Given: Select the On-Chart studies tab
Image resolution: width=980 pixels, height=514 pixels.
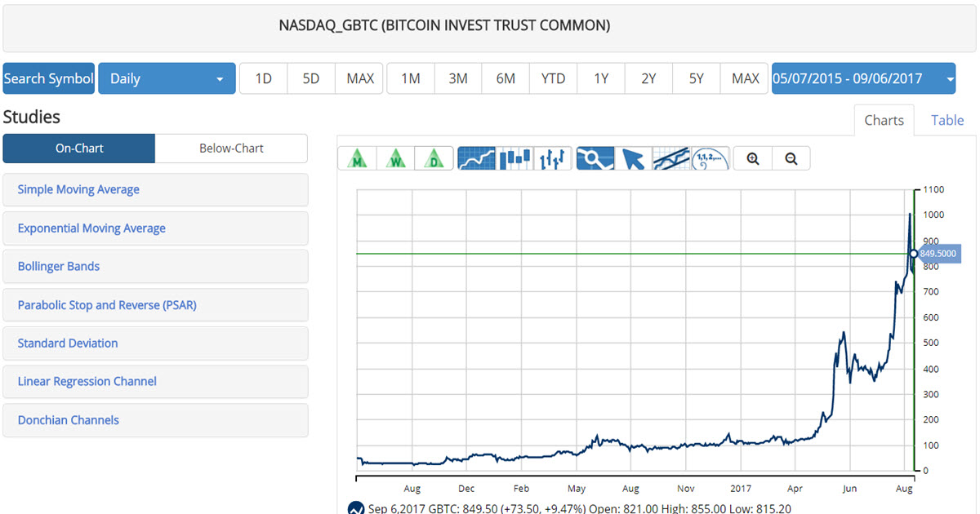Looking at the screenshot, I should click(x=79, y=148).
